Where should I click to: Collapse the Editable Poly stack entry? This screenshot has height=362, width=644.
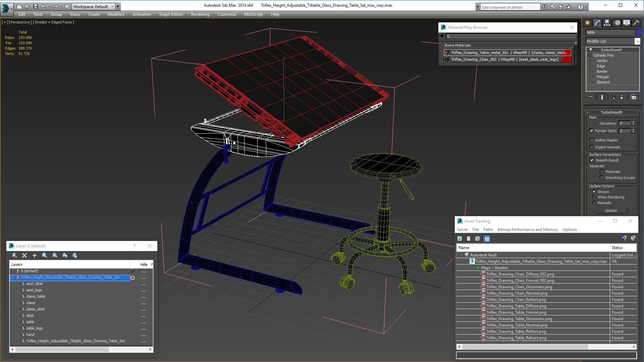590,55
